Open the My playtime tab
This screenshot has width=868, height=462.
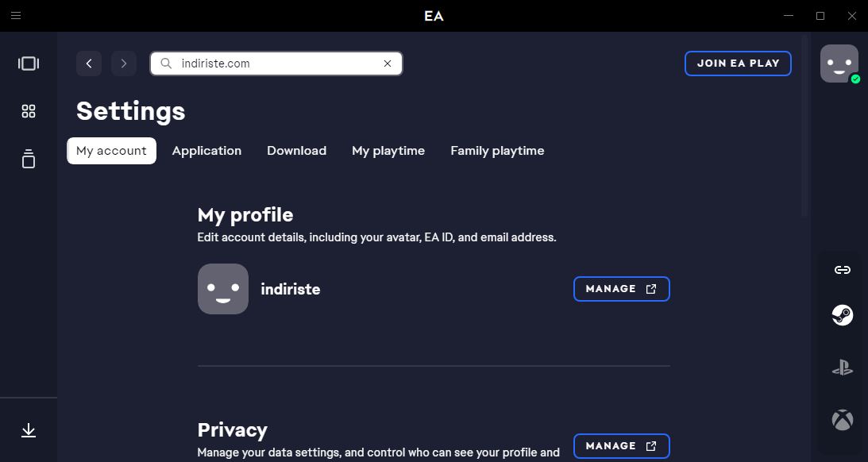(x=388, y=151)
